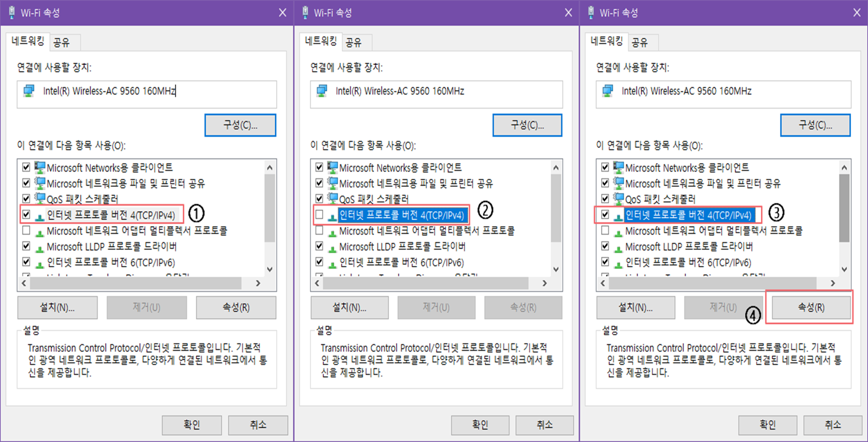Click the vertical scrollbar thumb in the right dialog list

tap(844, 208)
